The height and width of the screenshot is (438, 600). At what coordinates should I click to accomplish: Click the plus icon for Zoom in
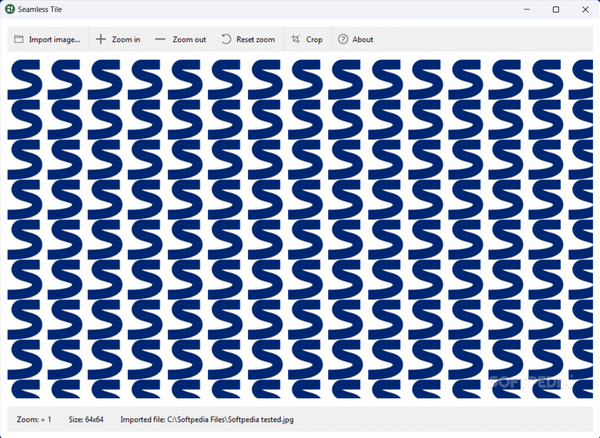[101, 39]
